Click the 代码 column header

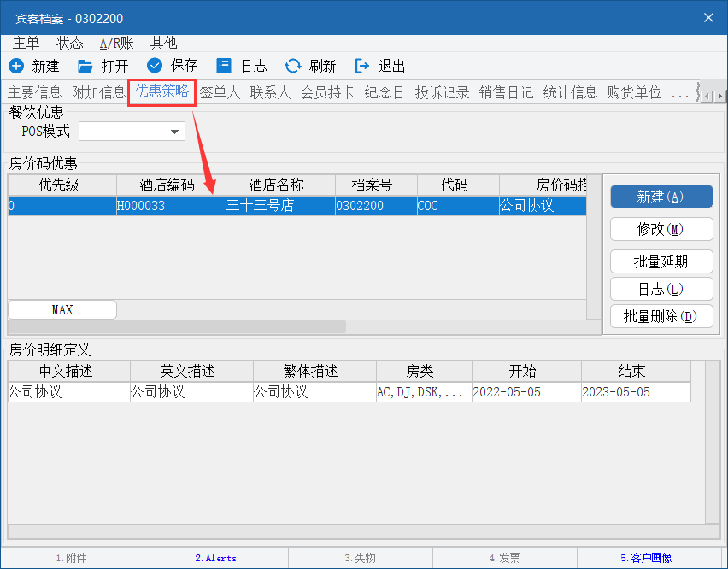[x=458, y=185]
